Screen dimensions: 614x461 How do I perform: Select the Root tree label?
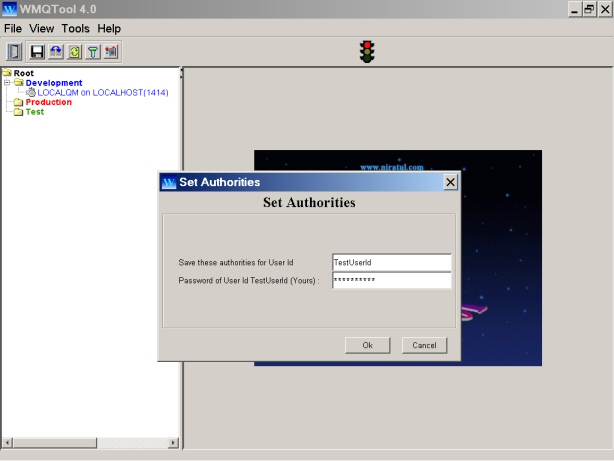point(23,73)
